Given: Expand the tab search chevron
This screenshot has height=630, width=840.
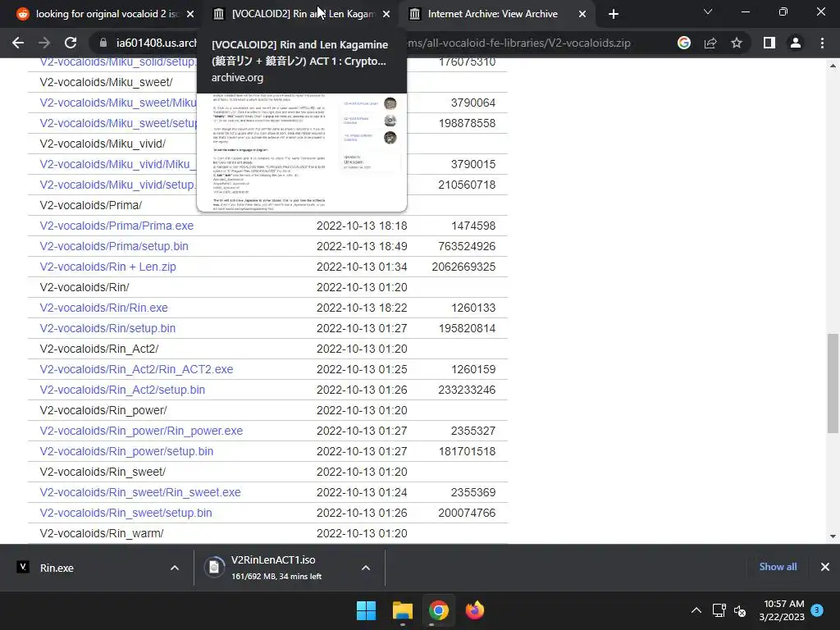Looking at the screenshot, I should [x=708, y=11].
